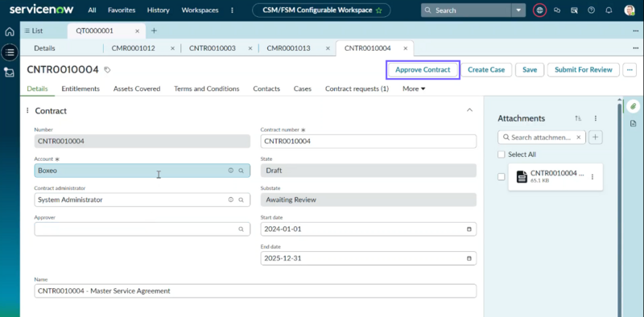Click the Contract number input field
Image resolution: width=644 pixels, height=317 pixels.
tap(369, 142)
